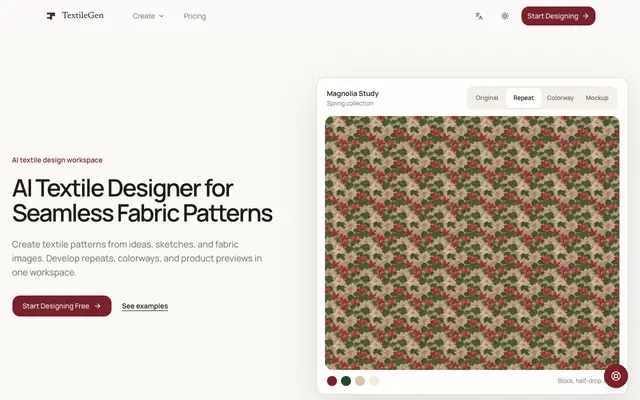This screenshot has width=640, height=400.
Task: Select the Repeat tab
Action: pyautogui.click(x=523, y=98)
